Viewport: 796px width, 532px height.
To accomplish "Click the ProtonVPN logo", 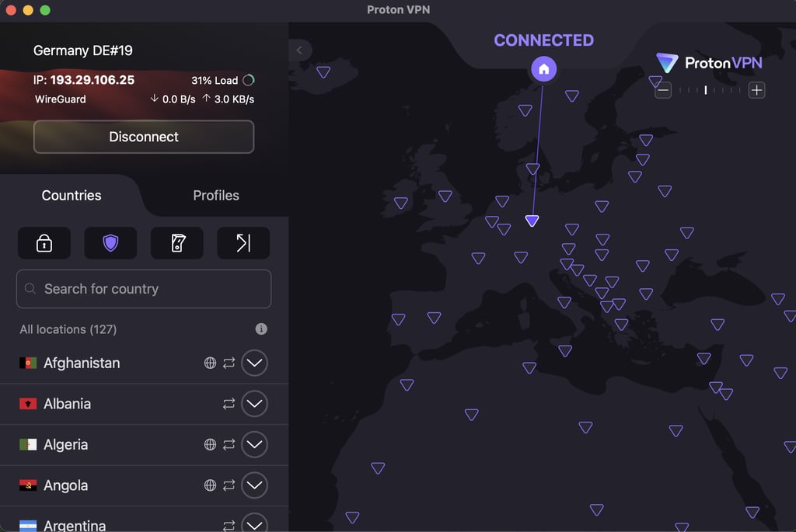I will pos(709,63).
